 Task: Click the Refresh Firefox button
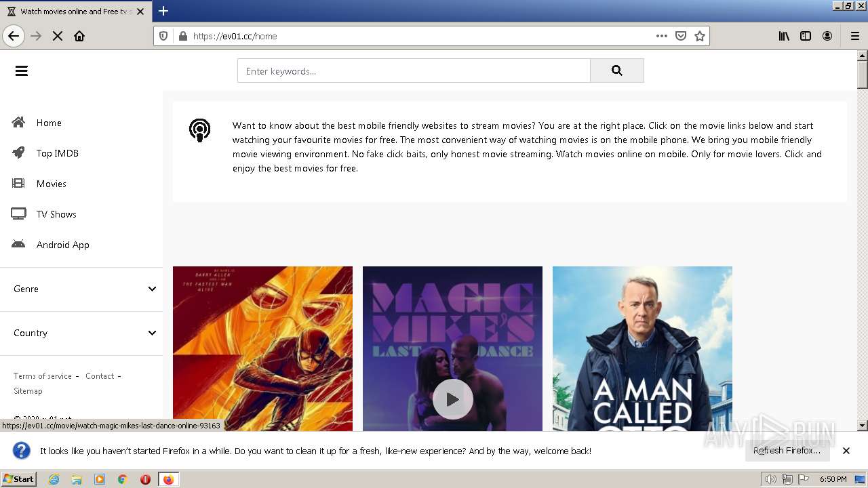pos(787,451)
